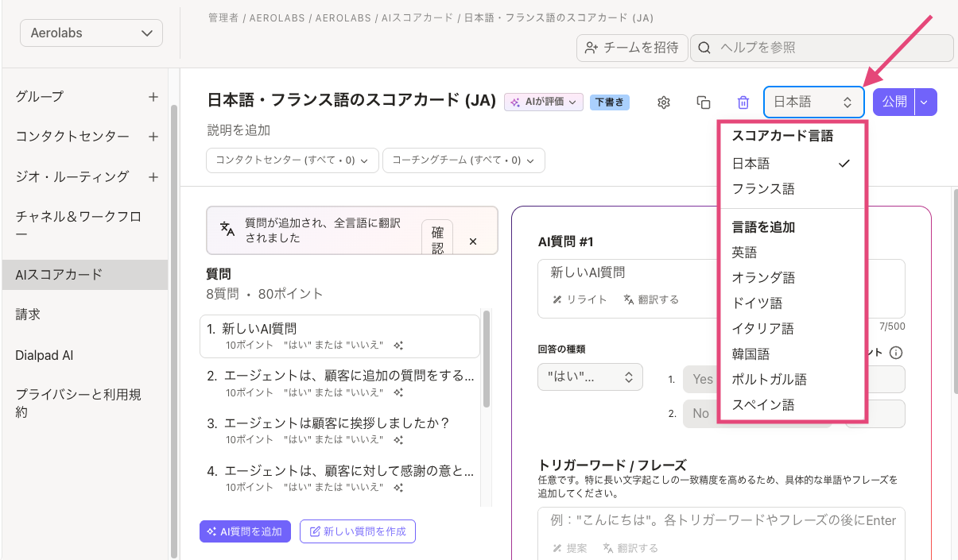Screen dimensions: 958x560
Task: Delete scorecard with the red trash icon
Action: tap(743, 102)
